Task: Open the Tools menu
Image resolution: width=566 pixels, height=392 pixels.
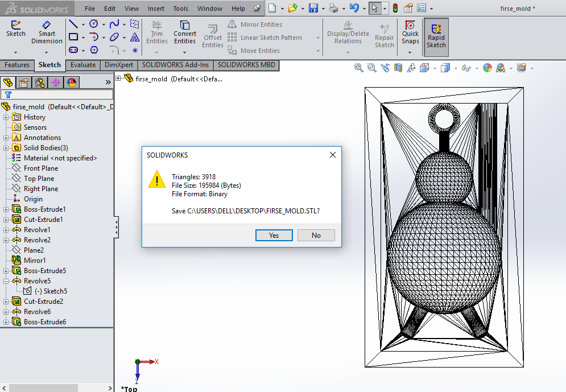Action: (180, 9)
